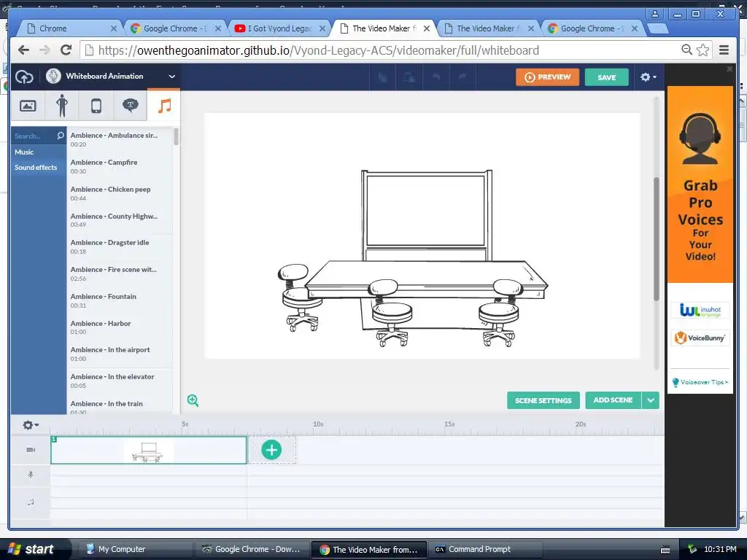Choose Ambience - In the airport sound
The width and height of the screenshot is (747, 560).
(119, 354)
